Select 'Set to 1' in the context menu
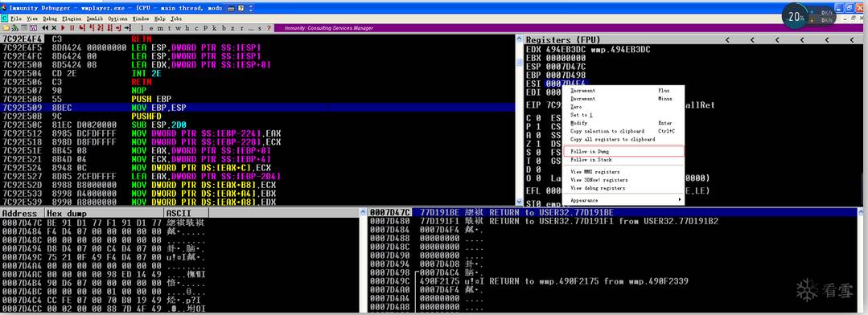This screenshot has width=868, height=315. (x=623, y=115)
